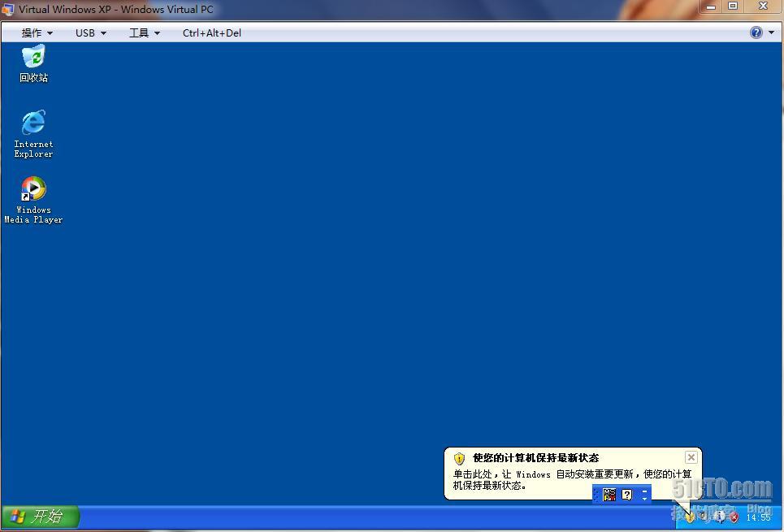The image size is (784, 532).
Task: Open the 工具 menu
Action: coord(145,33)
